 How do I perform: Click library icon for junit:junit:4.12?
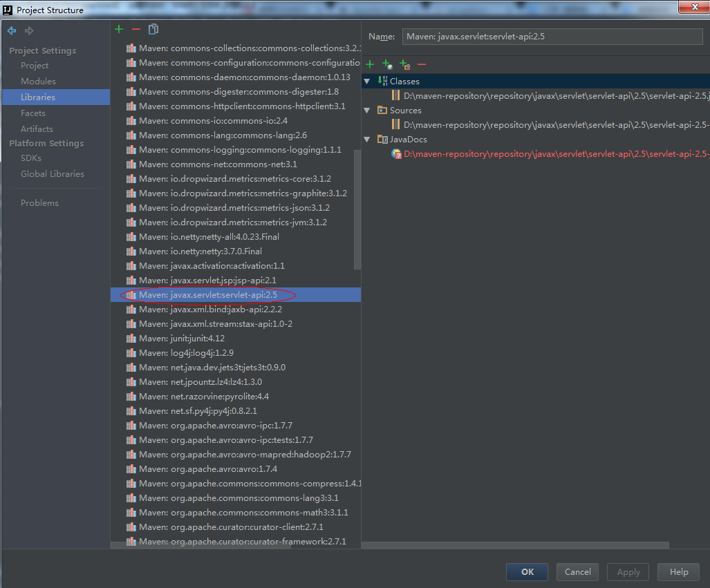[131, 339]
